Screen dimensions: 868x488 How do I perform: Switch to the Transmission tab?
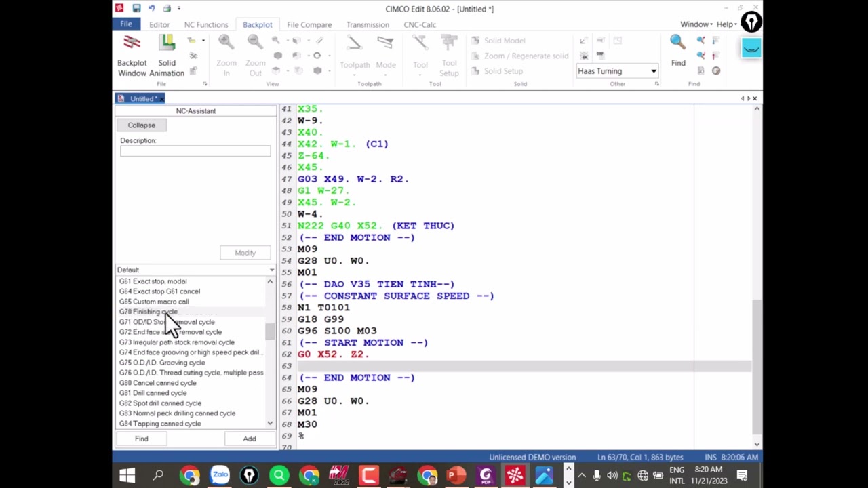[x=368, y=24]
